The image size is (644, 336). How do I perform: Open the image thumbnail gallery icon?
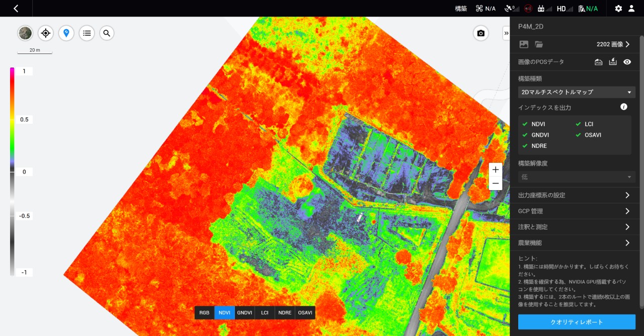point(523,44)
